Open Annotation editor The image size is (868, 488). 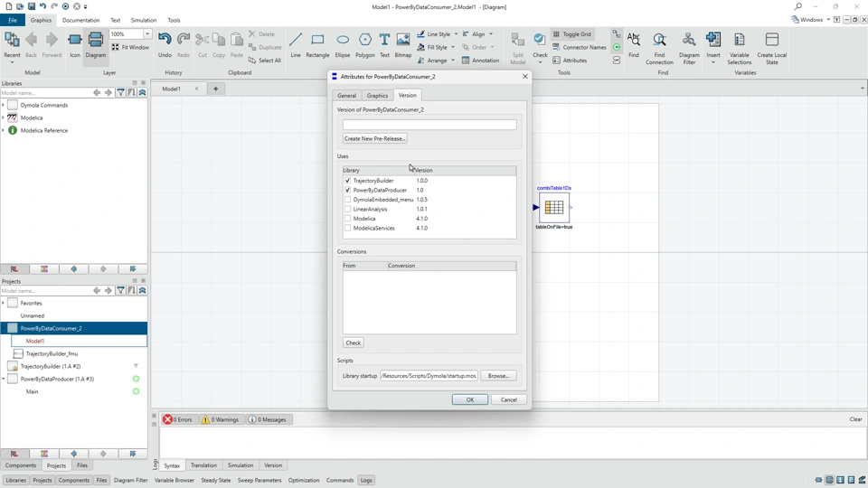click(480, 61)
